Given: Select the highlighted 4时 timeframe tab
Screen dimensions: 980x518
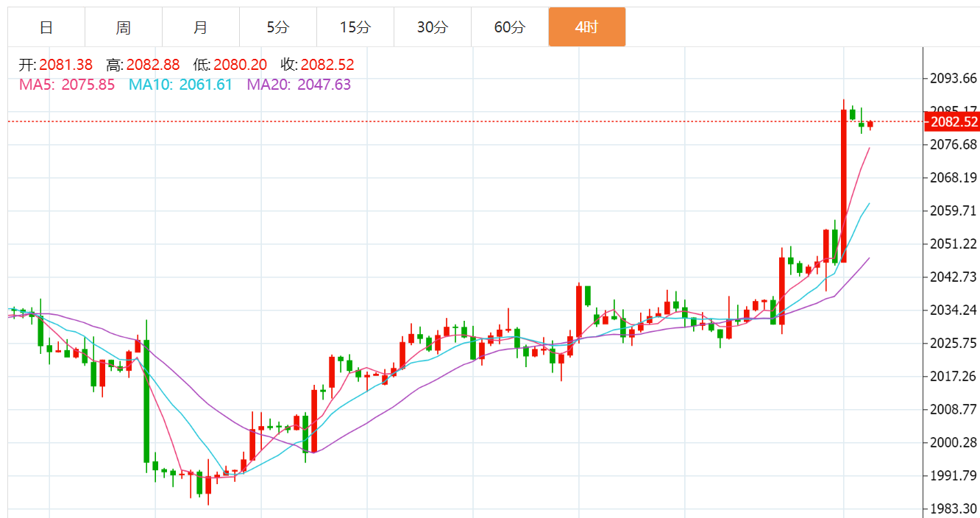Looking at the screenshot, I should click(x=587, y=27).
